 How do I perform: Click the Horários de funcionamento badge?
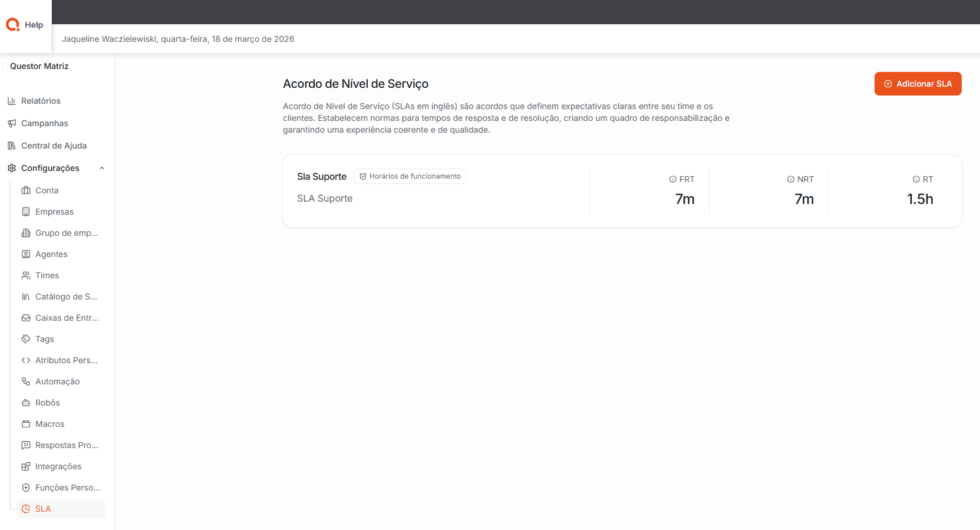pos(410,176)
